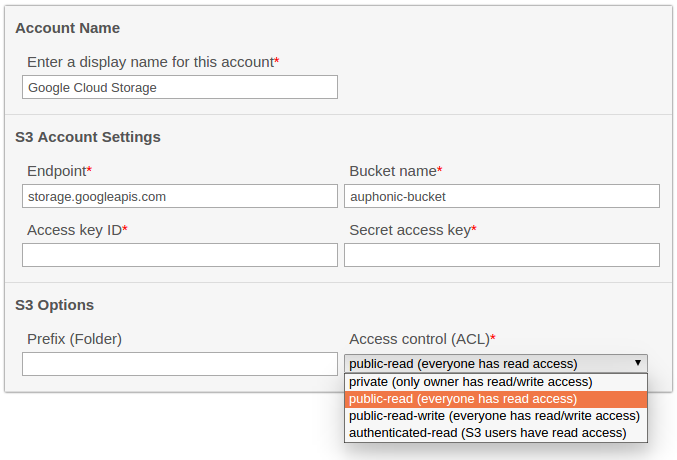677x460 pixels.
Task: Click the S3 Options heading
Action: coord(54,305)
